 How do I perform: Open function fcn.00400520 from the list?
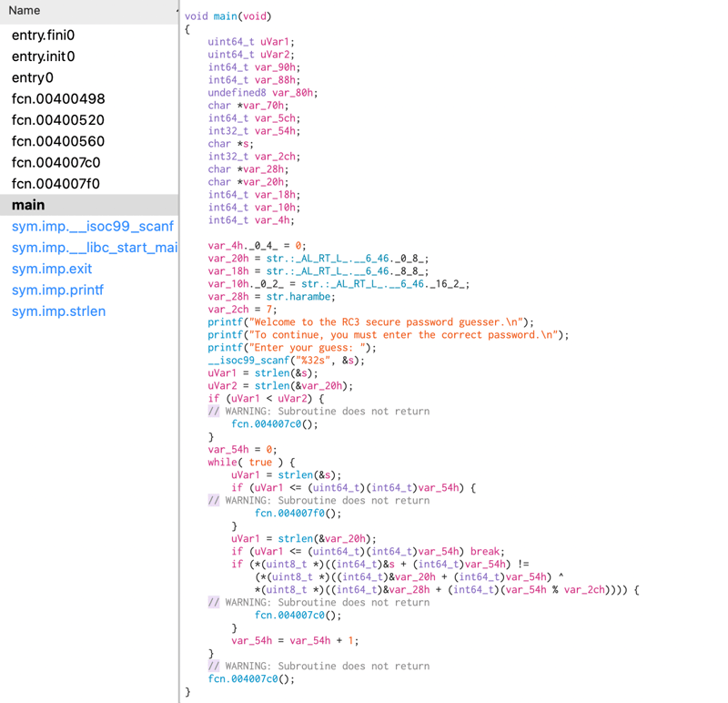pos(58,120)
